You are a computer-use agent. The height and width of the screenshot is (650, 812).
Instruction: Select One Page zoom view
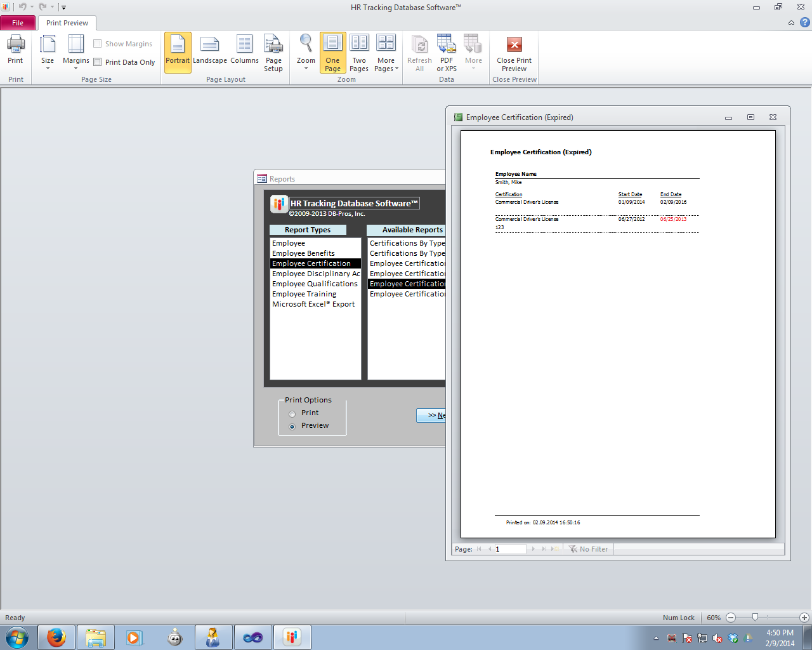coord(333,53)
